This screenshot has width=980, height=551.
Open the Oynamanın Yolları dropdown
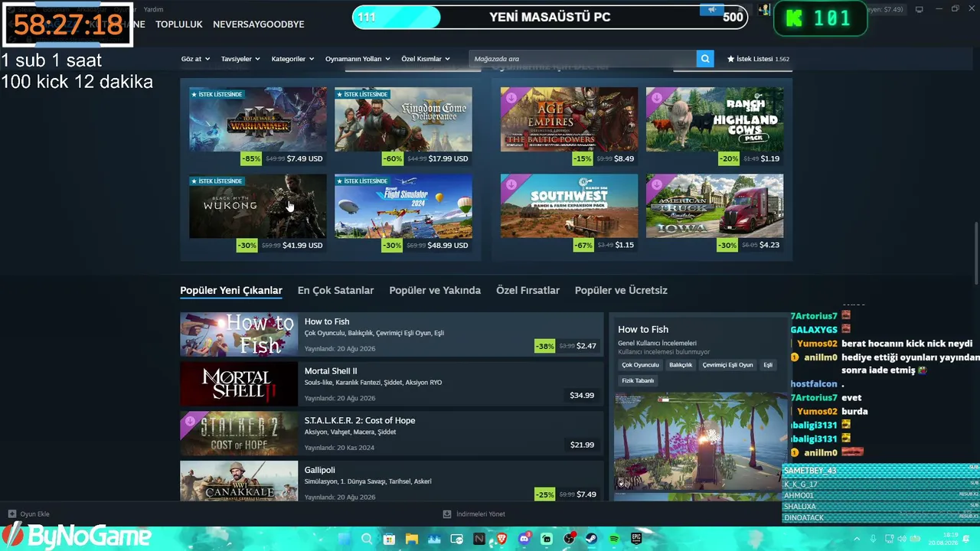click(x=358, y=59)
